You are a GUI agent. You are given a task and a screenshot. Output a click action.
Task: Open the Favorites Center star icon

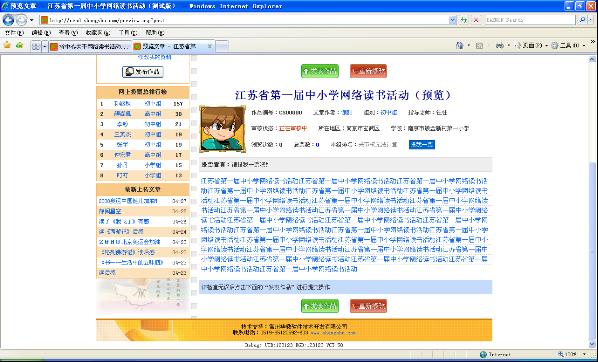[7, 45]
